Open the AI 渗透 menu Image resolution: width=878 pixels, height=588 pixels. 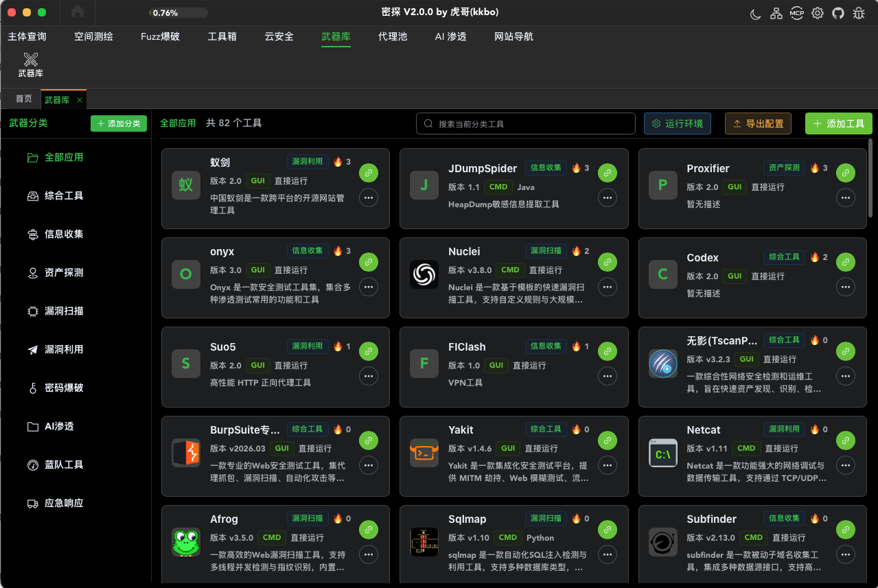point(450,36)
